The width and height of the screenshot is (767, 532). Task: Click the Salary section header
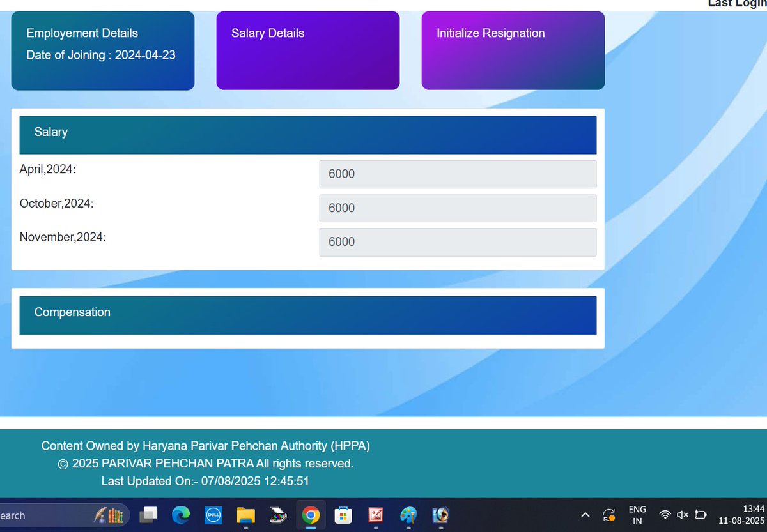point(308,135)
